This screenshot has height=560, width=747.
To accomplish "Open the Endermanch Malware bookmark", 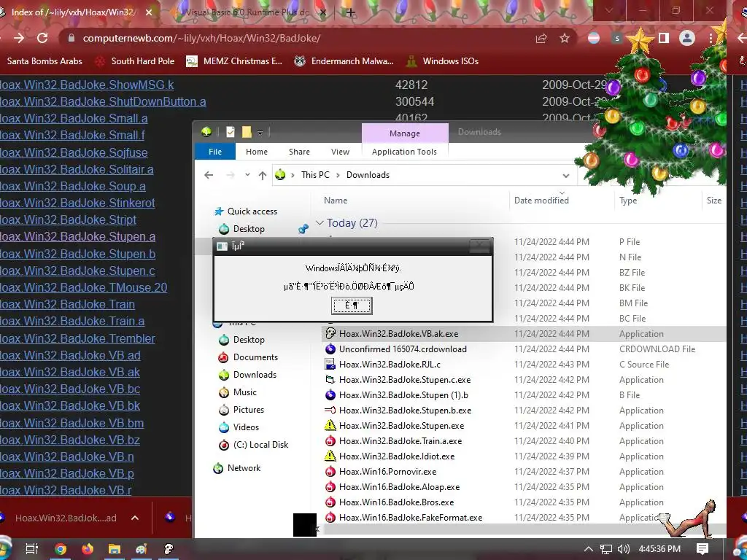I will pyautogui.click(x=344, y=61).
